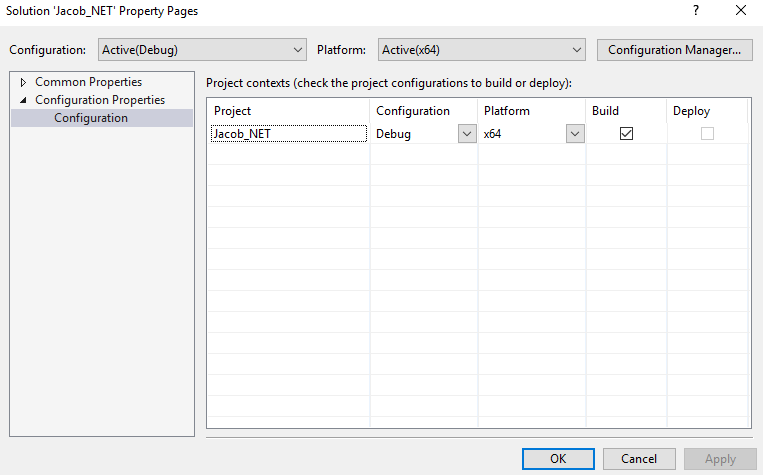Collapse the Configuration Properties tree arrow
This screenshot has height=475, width=763.
point(23,100)
